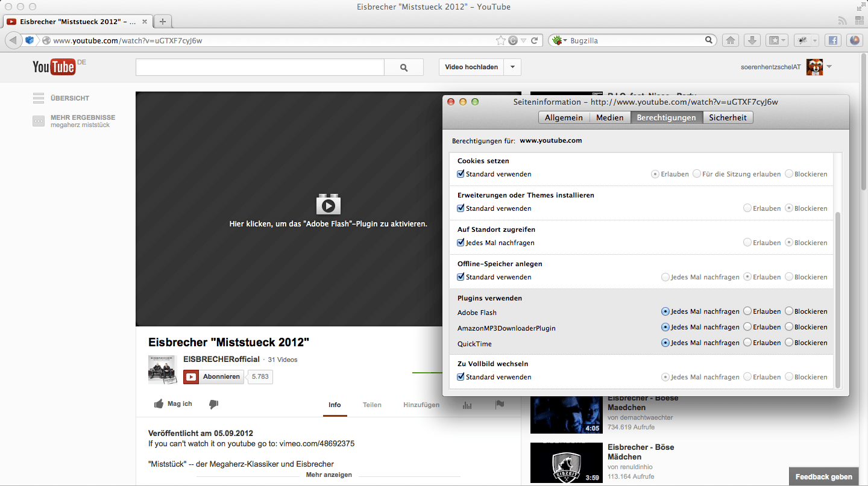
Task: Expand description with Mehr anzeigen
Action: tap(329, 475)
